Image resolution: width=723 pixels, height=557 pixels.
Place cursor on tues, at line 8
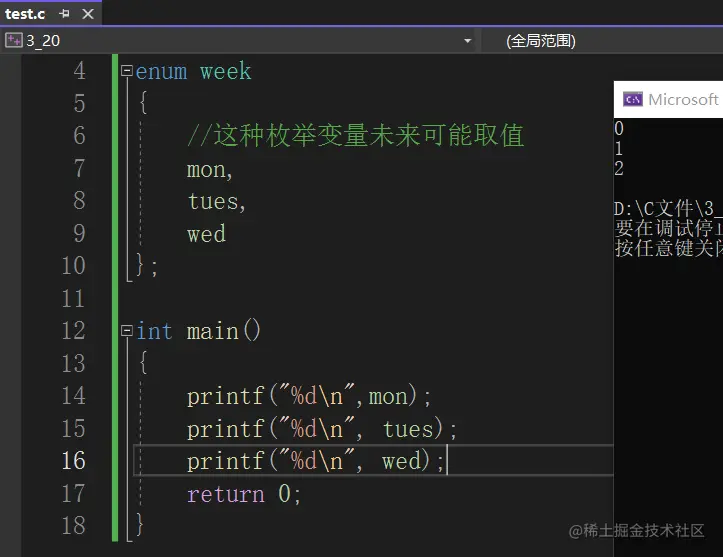coord(216,201)
